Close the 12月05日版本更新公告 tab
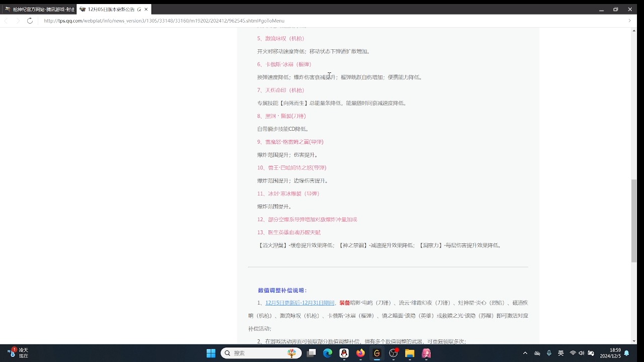Viewport: 644px width, 362px height. (146, 9)
